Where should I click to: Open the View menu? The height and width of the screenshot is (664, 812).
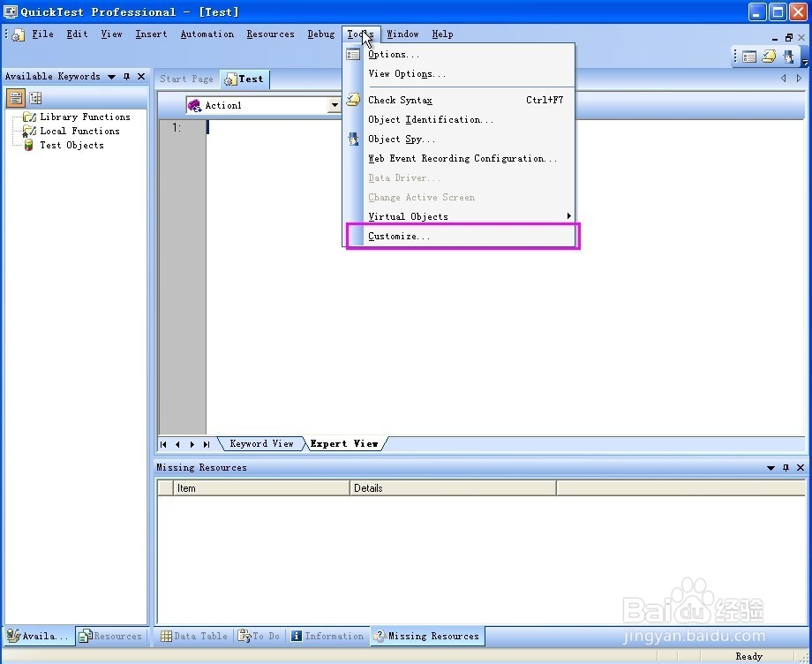coord(111,34)
